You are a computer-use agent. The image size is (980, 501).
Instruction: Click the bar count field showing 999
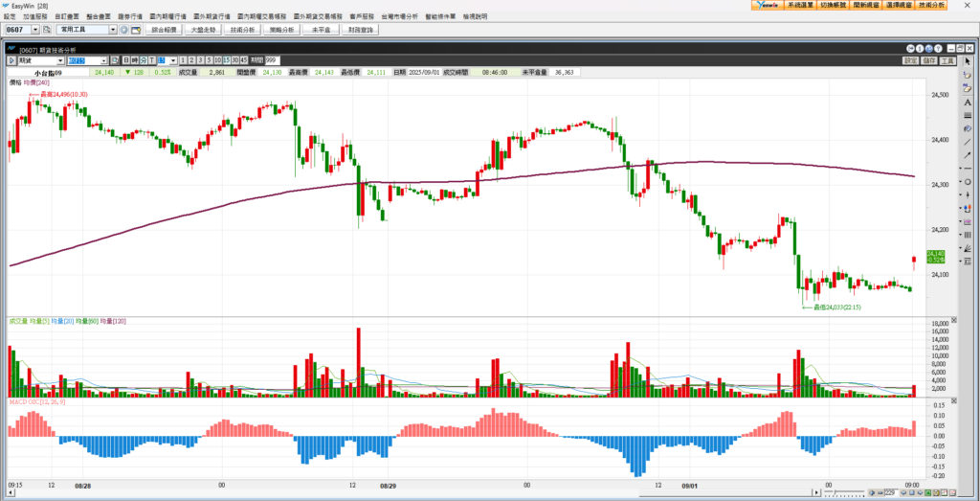click(x=271, y=60)
